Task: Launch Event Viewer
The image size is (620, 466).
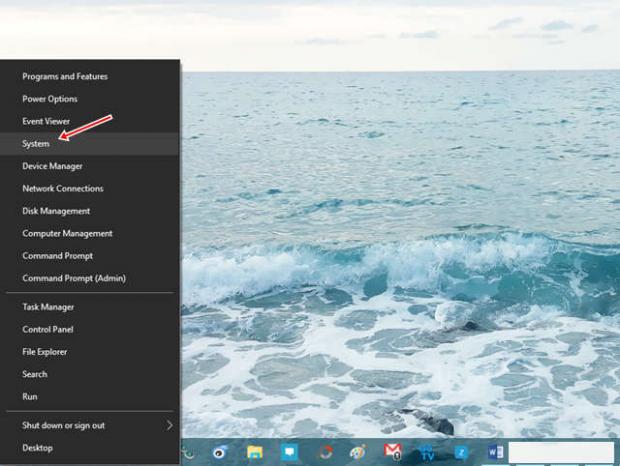Action: point(46,121)
